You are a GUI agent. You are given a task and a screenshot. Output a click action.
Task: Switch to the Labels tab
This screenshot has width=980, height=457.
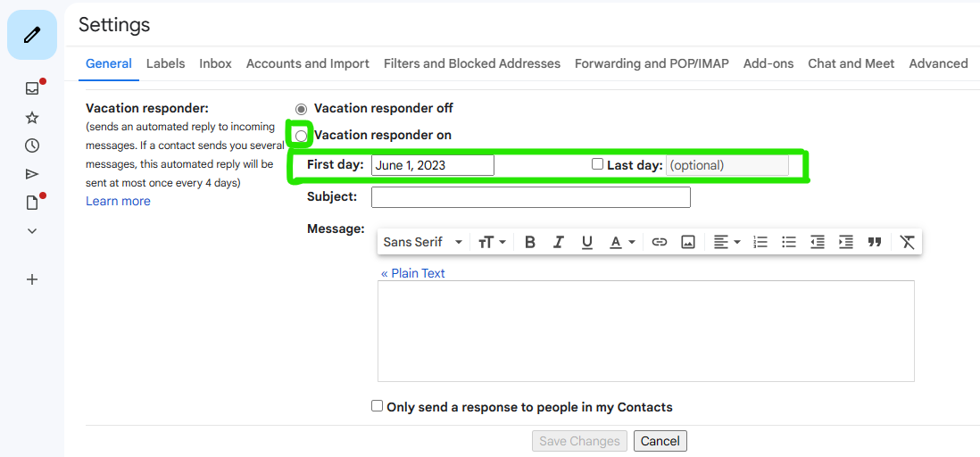click(166, 63)
